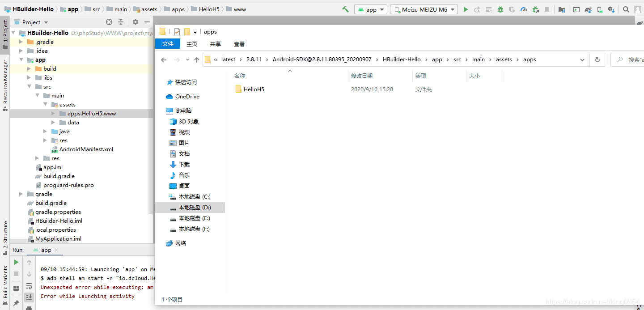Select 本地磁盘 (C:) in navigation pane
The height and width of the screenshot is (310, 644).
[194, 197]
